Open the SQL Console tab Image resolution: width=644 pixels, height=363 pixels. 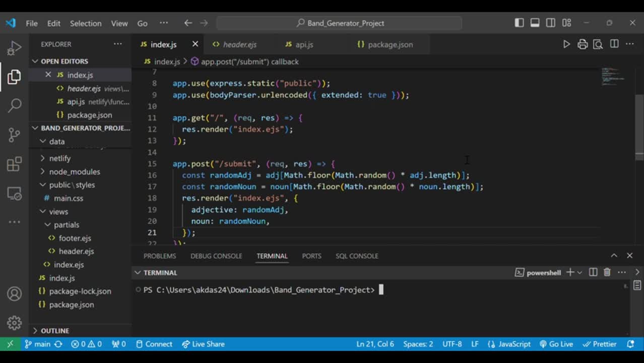pos(357,256)
